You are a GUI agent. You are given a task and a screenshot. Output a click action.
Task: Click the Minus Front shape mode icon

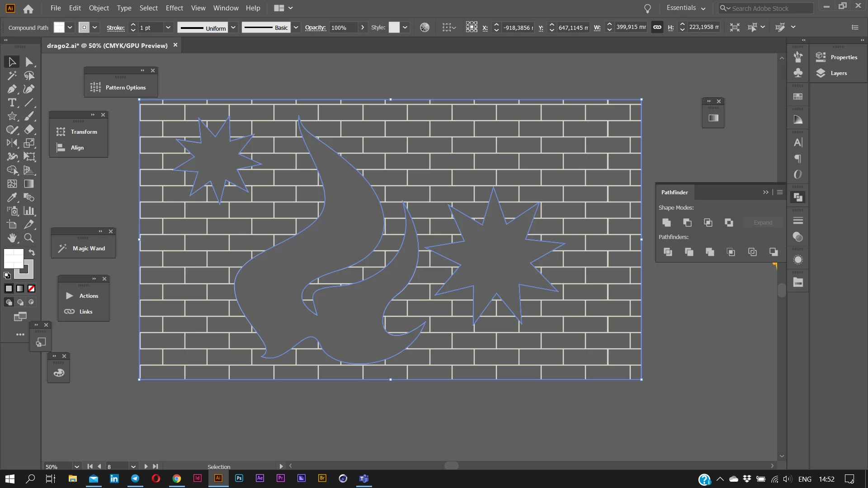point(687,222)
